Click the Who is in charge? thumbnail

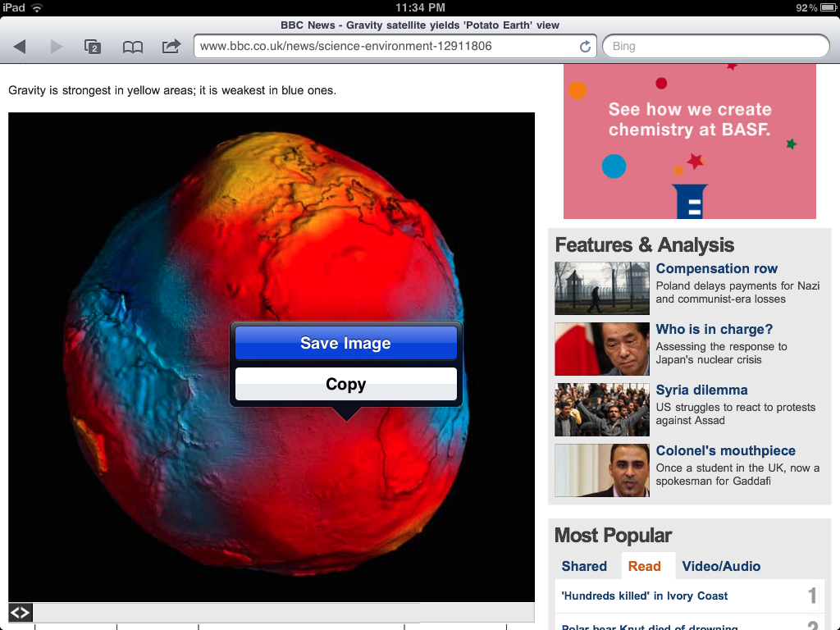(601, 349)
